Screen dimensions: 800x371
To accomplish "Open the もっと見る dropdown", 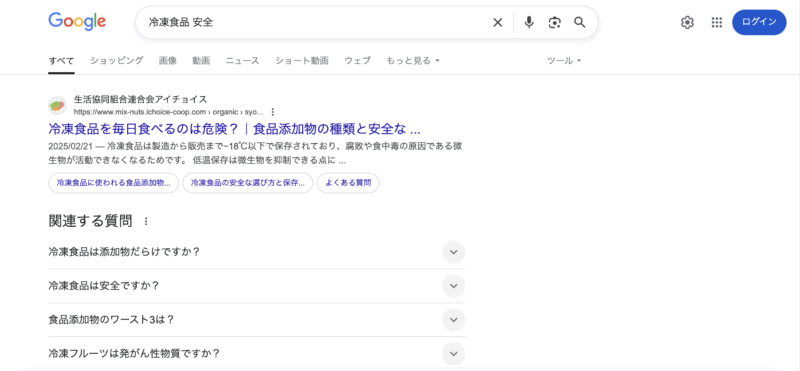I will [x=413, y=61].
